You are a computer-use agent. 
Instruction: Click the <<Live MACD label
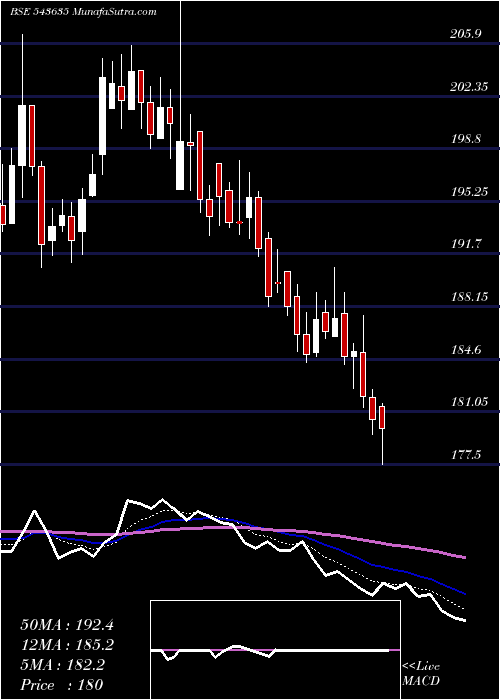pos(421,673)
